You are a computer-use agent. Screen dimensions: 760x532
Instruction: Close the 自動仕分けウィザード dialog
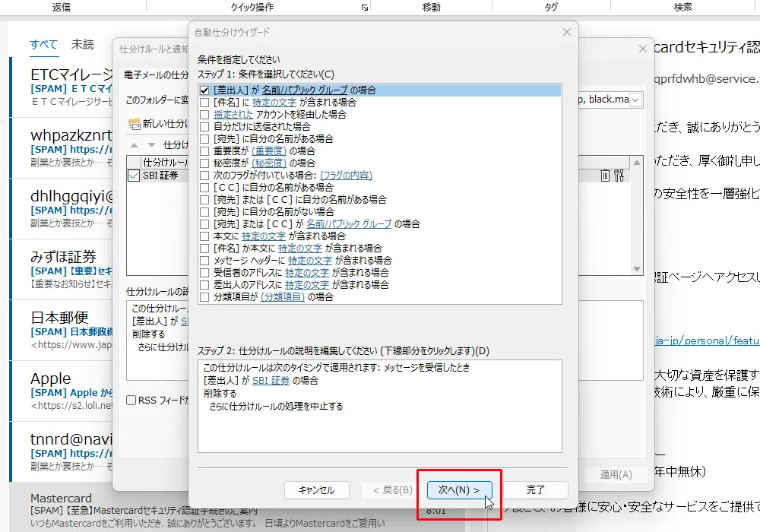point(567,32)
